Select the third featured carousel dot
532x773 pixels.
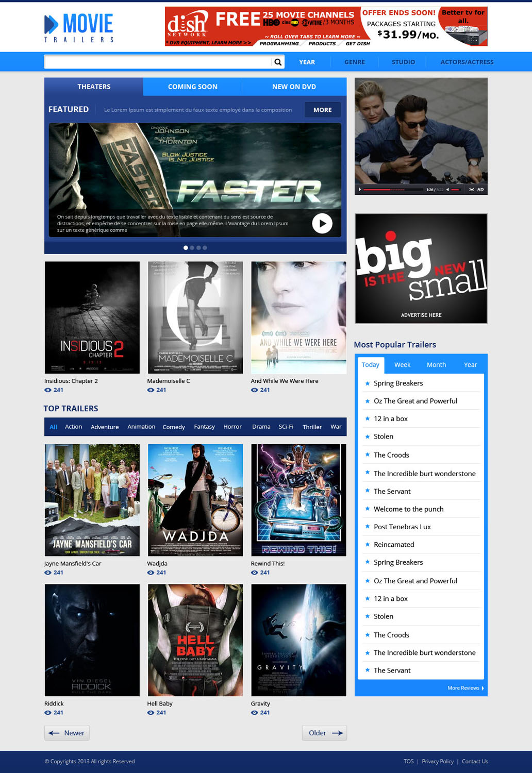click(x=198, y=248)
